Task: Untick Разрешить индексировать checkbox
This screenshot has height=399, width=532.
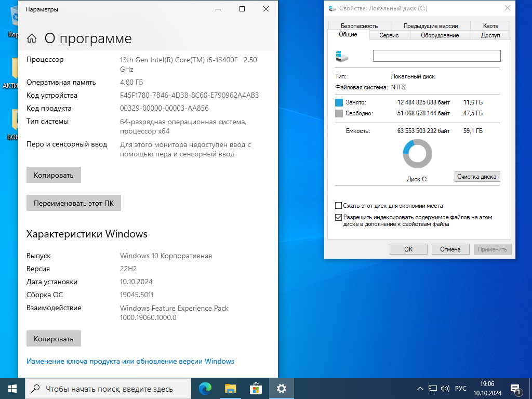Action: (338, 218)
